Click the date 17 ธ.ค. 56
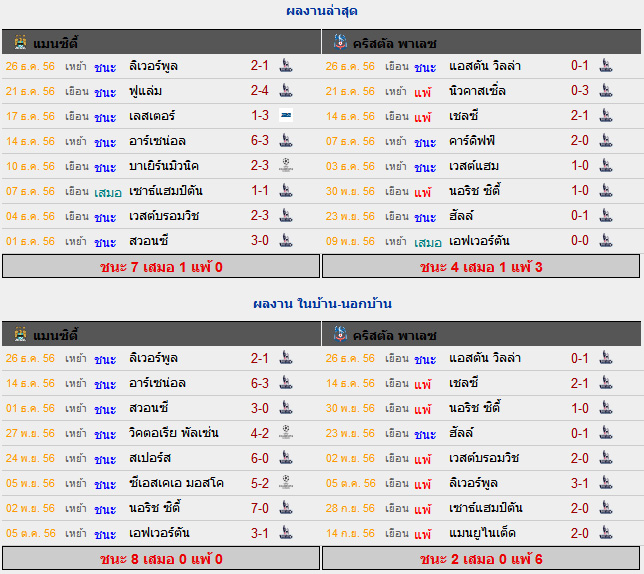The image size is (644, 574). (x=30, y=116)
